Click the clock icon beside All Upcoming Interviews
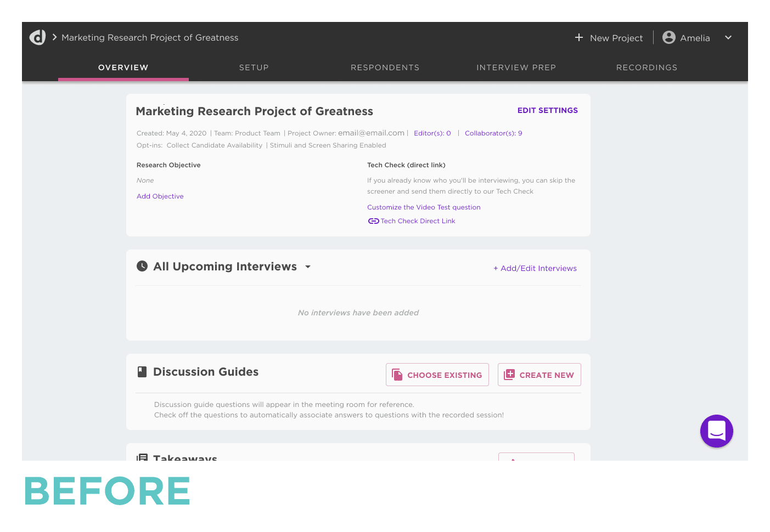Viewport: 770px width, 532px height. point(142,266)
